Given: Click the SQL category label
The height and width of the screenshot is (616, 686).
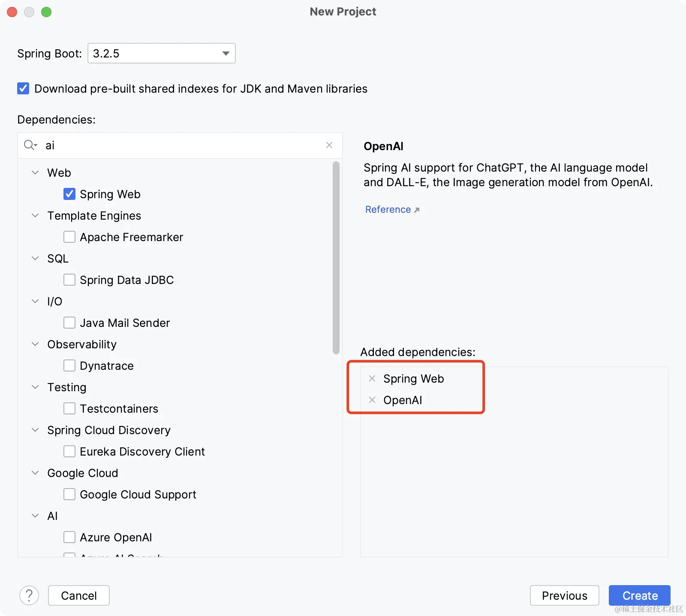Looking at the screenshot, I should pos(58,258).
